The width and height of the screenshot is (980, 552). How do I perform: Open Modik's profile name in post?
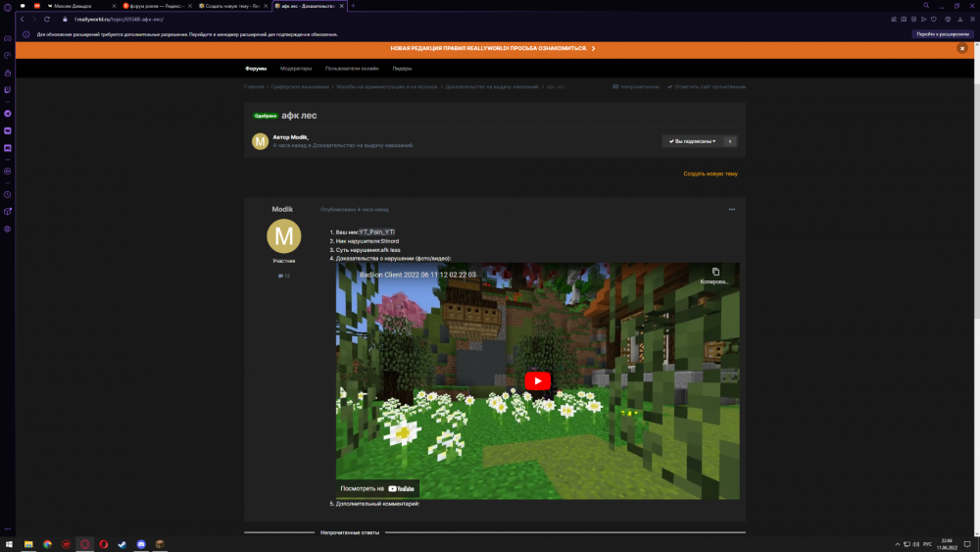(x=282, y=210)
